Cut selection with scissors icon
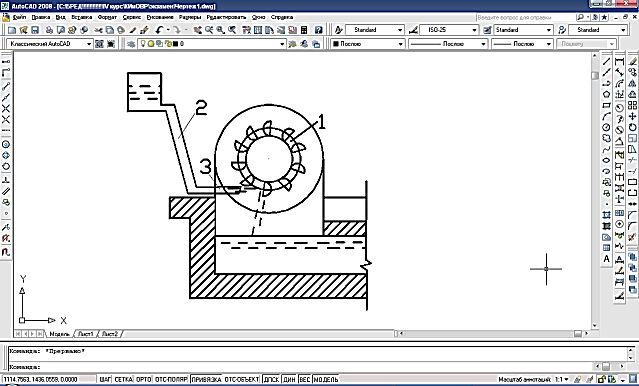639x386 pixels. point(99,30)
